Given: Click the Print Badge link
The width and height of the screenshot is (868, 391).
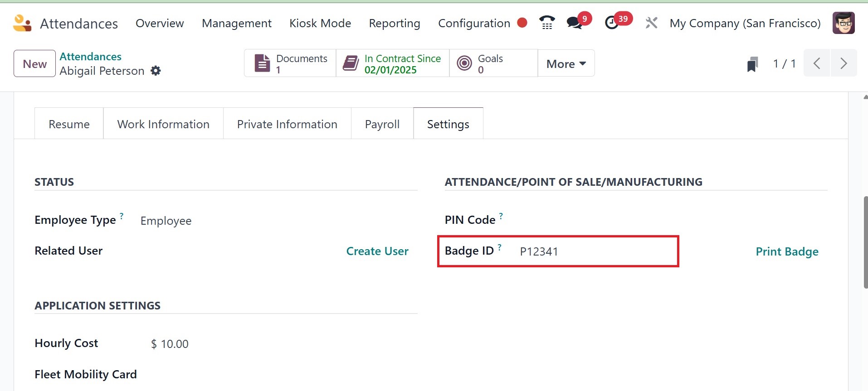Looking at the screenshot, I should [787, 251].
